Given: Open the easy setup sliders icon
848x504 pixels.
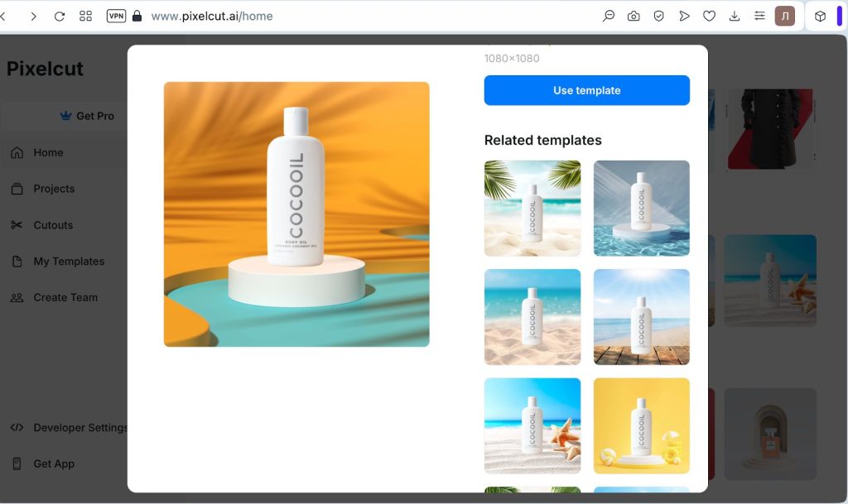Looking at the screenshot, I should tap(759, 17).
